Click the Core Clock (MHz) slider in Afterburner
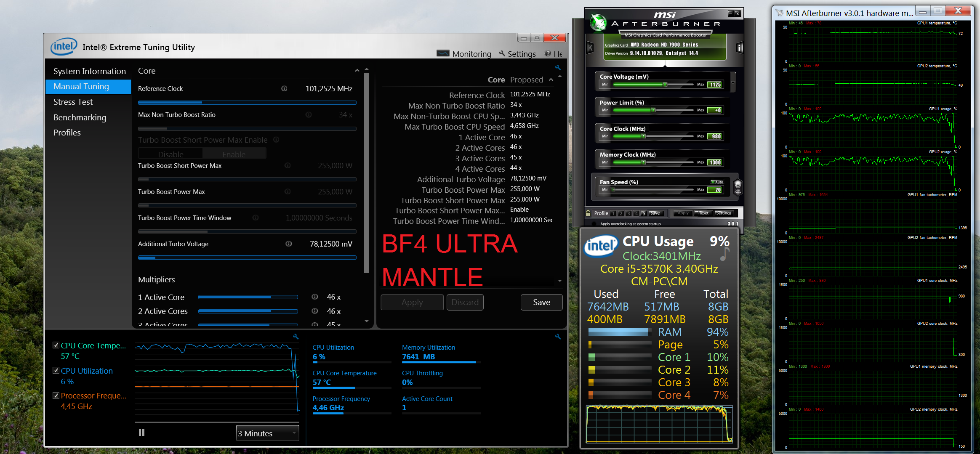Image resolution: width=980 pixels, height=454 pixels. click(x=653, y=136)
